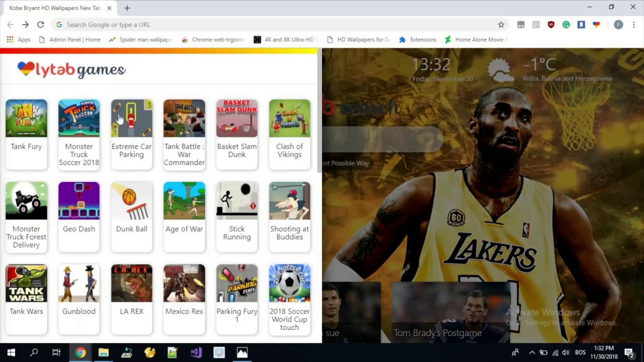This screenshot has width=644, height=362.
Task: Open Home Alone Movie bookmark
Action: click(x=475, y=39)
